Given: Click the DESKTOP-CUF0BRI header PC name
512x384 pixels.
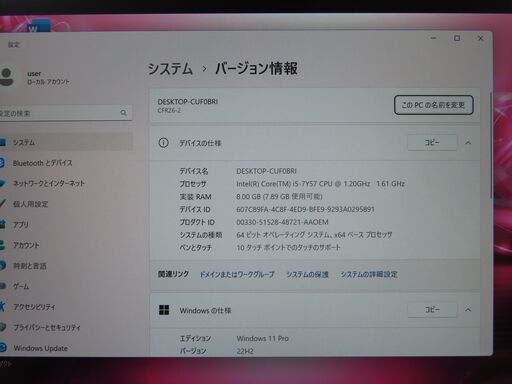Looking at the screenshot, I should coord(188,102).
